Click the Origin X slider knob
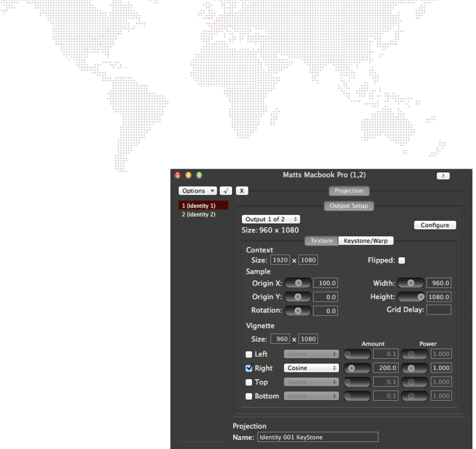Image resolution: width=476 pixels, height=449 pixels. 298,283
